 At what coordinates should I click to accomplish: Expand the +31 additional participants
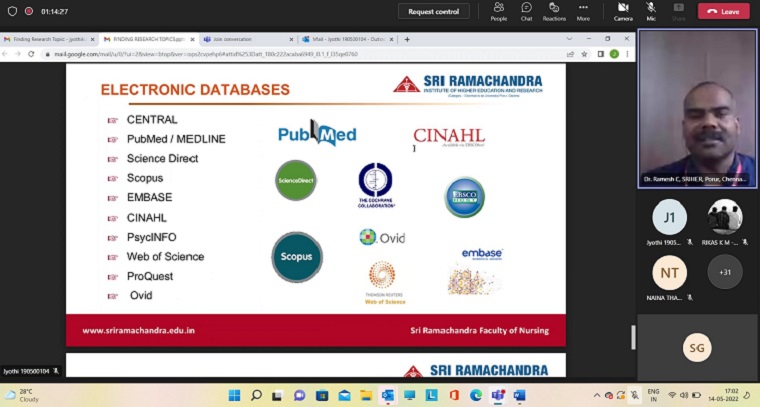click(725, 272)
